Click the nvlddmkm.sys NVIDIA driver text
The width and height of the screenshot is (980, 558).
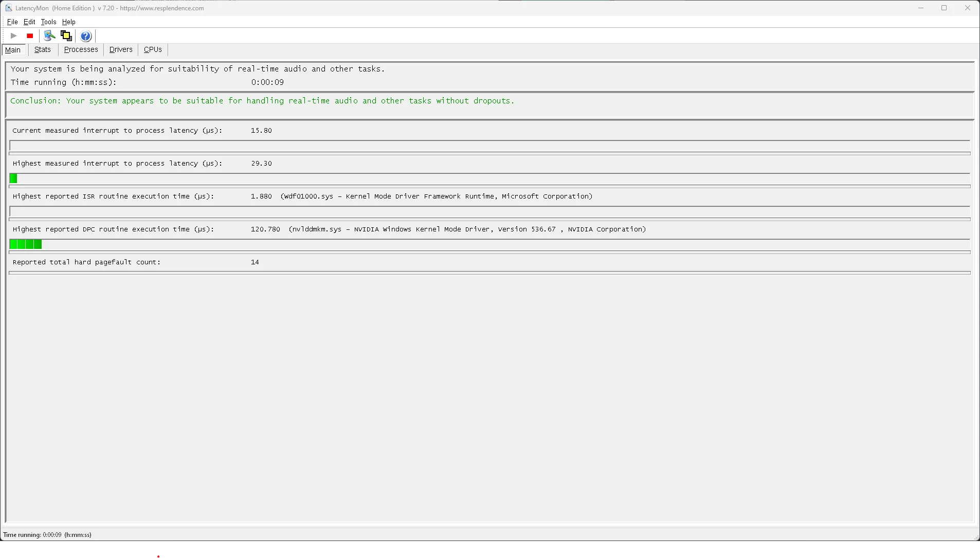(467, 229)
